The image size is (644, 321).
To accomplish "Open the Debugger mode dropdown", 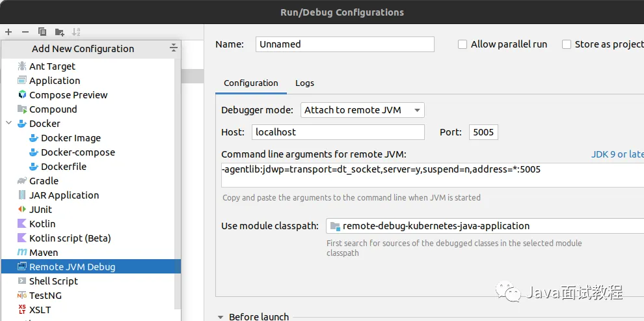I will tap(362, 110).
